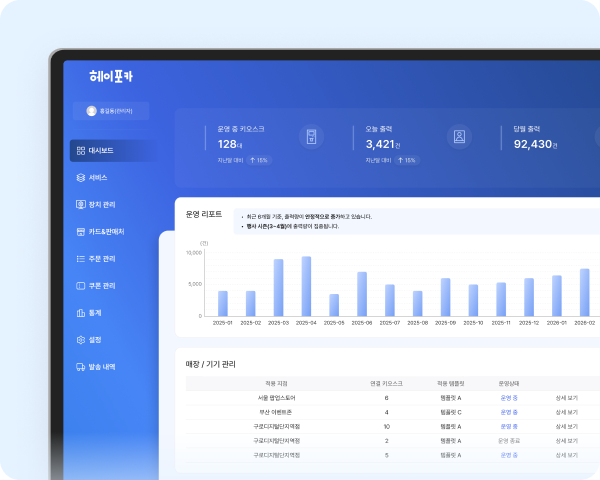Click the 2026-02 chart bar
This screenshot has width=600, height=480.
click(585, 292)
